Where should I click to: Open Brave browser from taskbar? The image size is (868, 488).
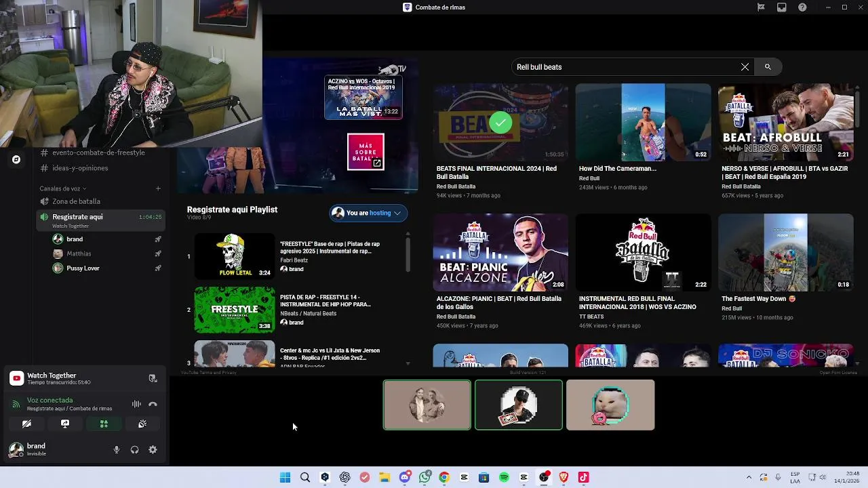(x=564, y=477)
